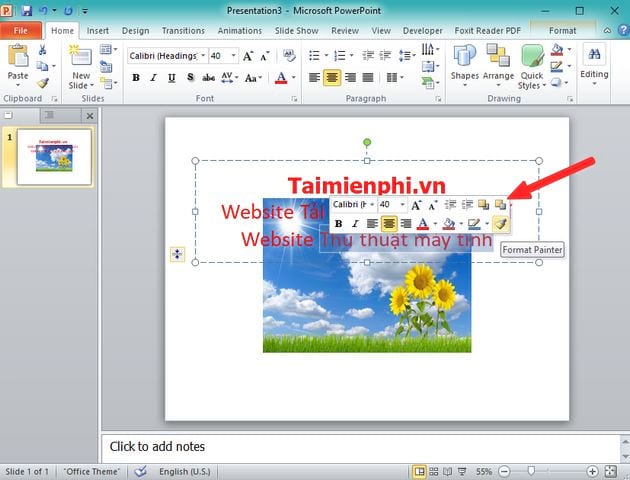Toggle Italic on mini toolbar
This screenshot has height=480, width=630.
[x=355, y=223]
